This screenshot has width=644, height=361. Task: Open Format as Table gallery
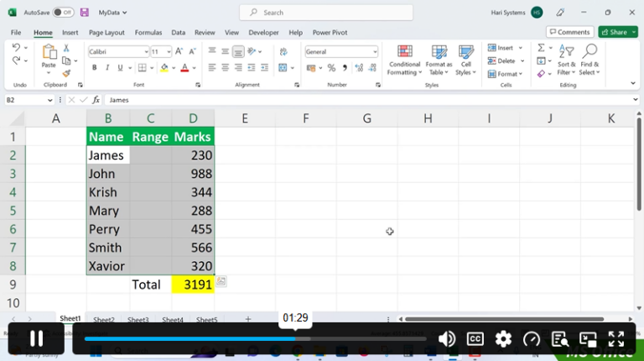click(439, 60)
